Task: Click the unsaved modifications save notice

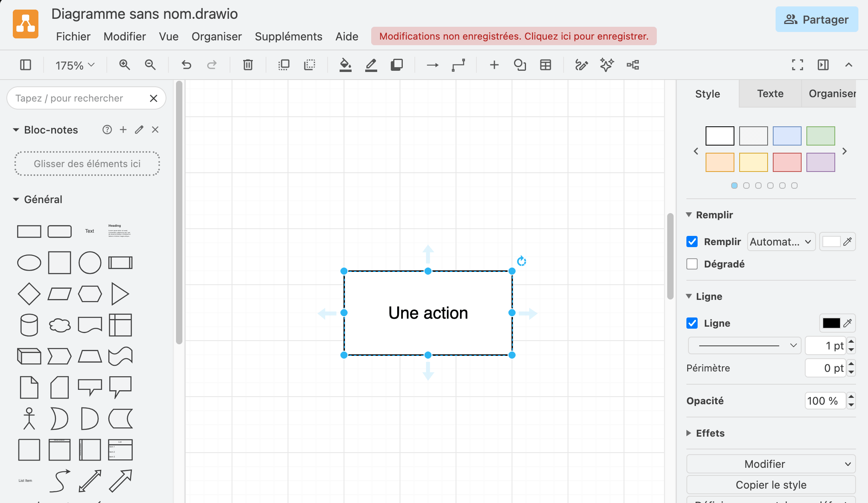Action: (514, 36)
